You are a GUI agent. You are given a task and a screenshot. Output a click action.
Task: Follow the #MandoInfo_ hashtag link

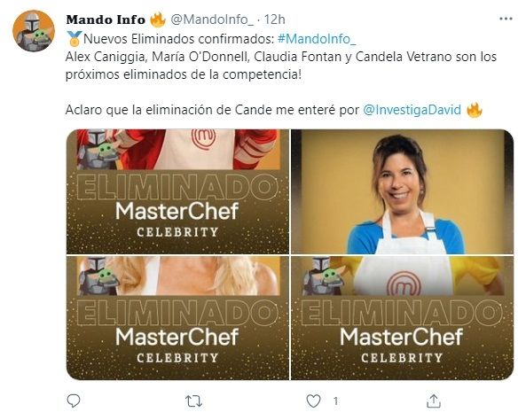coord(317,39)
